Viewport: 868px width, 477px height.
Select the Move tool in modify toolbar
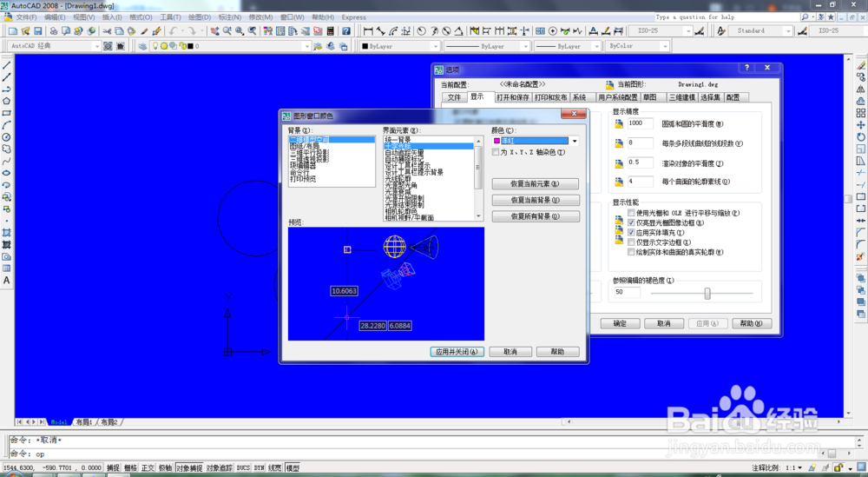click(861, 124)
